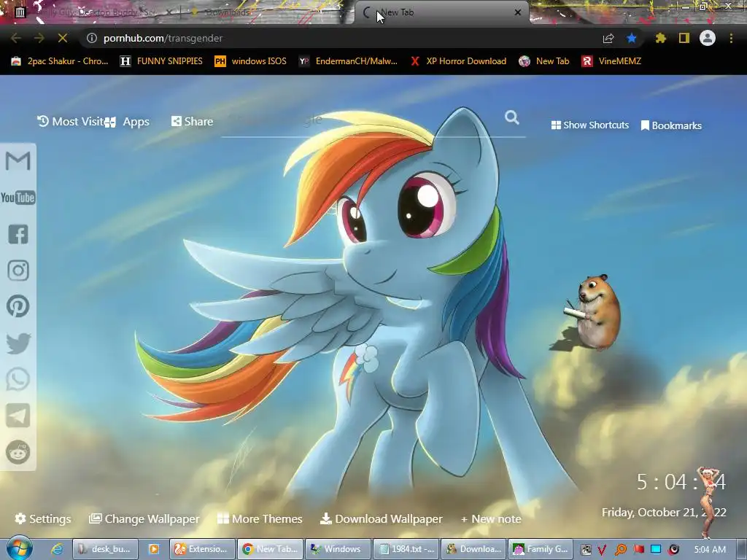Viewport: 747px width, 560px height.
Task: Open Chrome three-dot menu
Action: (731, 38)
